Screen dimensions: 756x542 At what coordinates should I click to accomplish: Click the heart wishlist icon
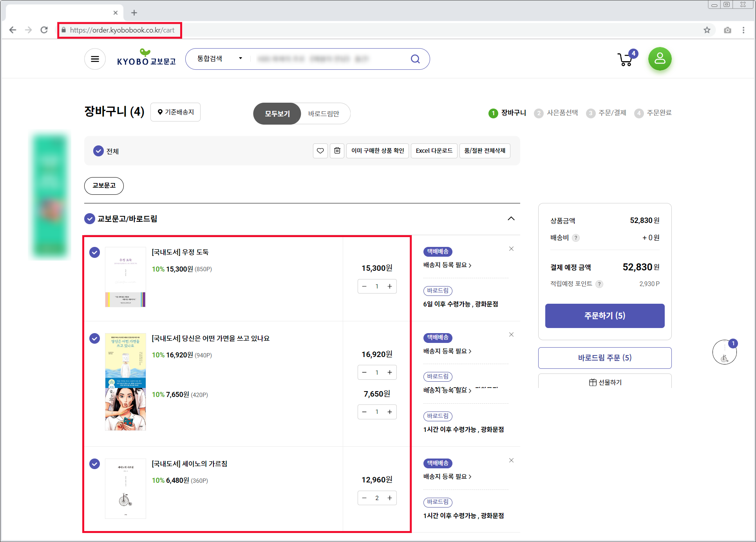[x=320, y=151]
